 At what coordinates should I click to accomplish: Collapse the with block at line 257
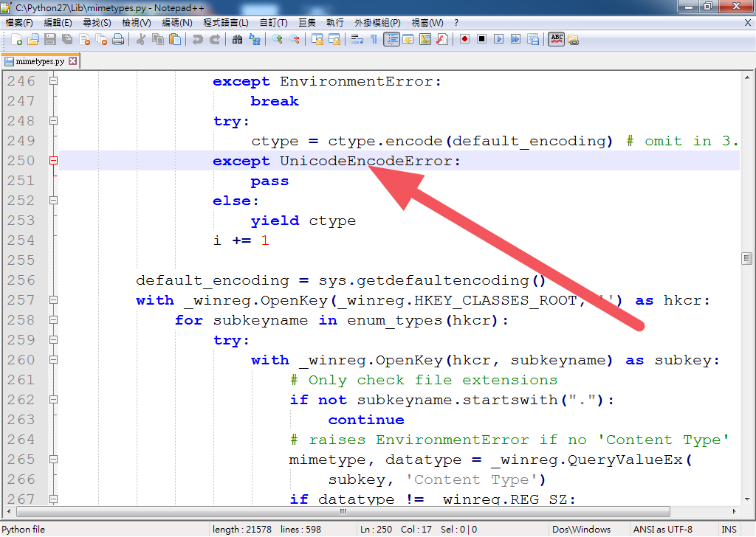pyautogui.click(x=52, y=300)
